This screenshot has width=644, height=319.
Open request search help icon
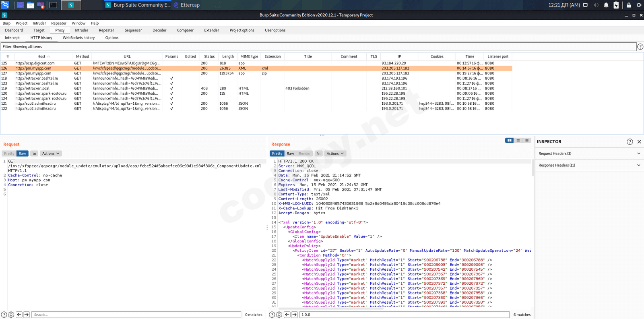point(4,315)
